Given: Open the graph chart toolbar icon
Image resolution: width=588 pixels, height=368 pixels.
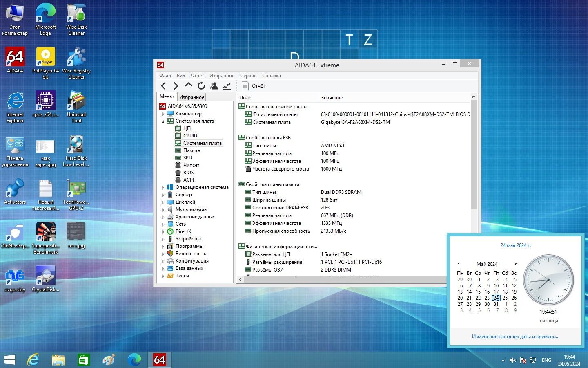Looking at the screenshot, I should click(227, 85).
